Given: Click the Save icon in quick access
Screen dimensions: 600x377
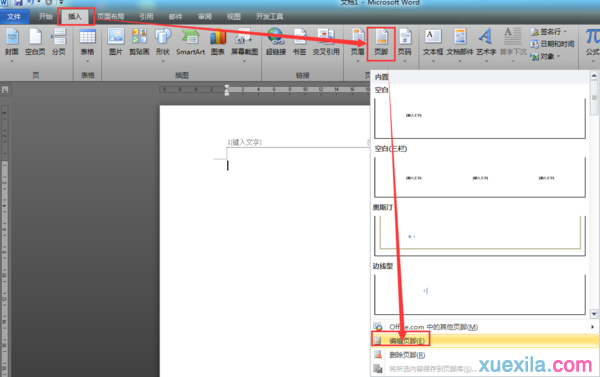Looking at the screenshot, I should tap(18, 3).
